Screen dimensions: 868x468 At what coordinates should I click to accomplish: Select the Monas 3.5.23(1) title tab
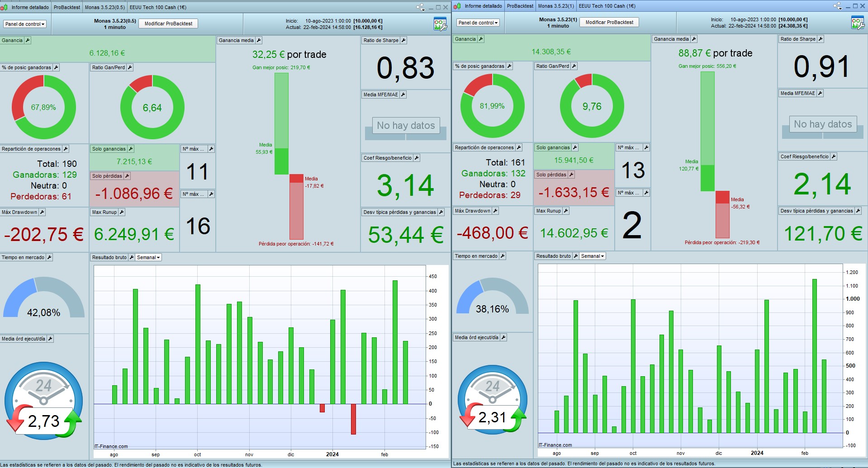click(x=556, y=6)
